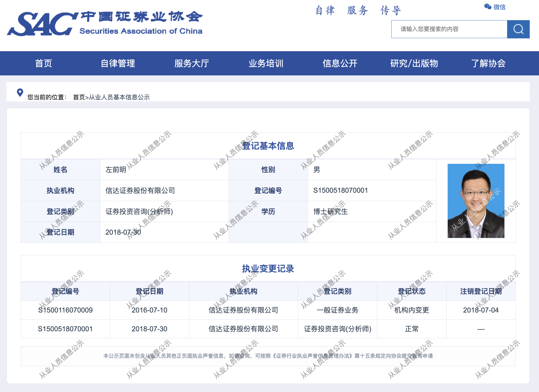Click 从业人员基本信息公示 breadcrumb text
The width and height of the screenshot is (539, 392).
coord(119,97)
